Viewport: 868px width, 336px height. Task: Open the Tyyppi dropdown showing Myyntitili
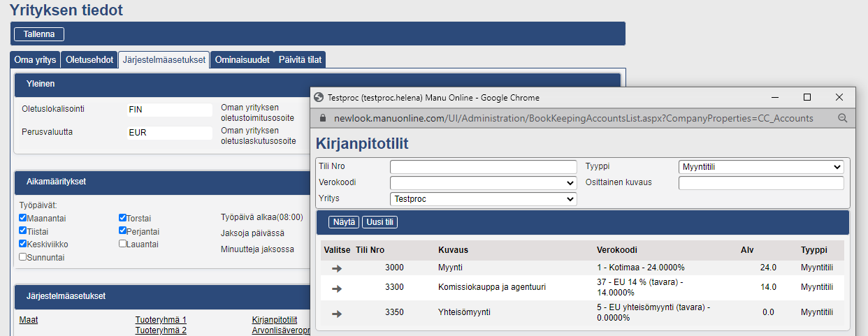[x=761, y=167]
